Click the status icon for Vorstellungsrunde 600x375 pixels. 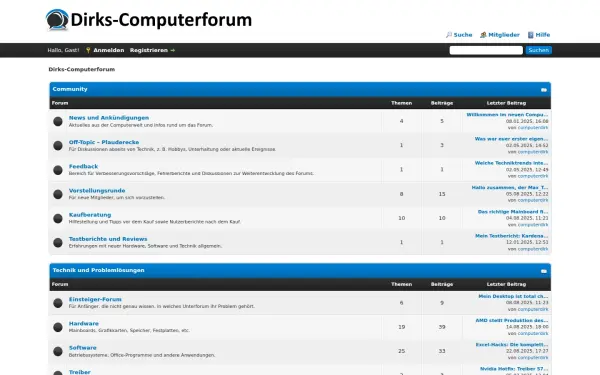[x=58, y=194]
